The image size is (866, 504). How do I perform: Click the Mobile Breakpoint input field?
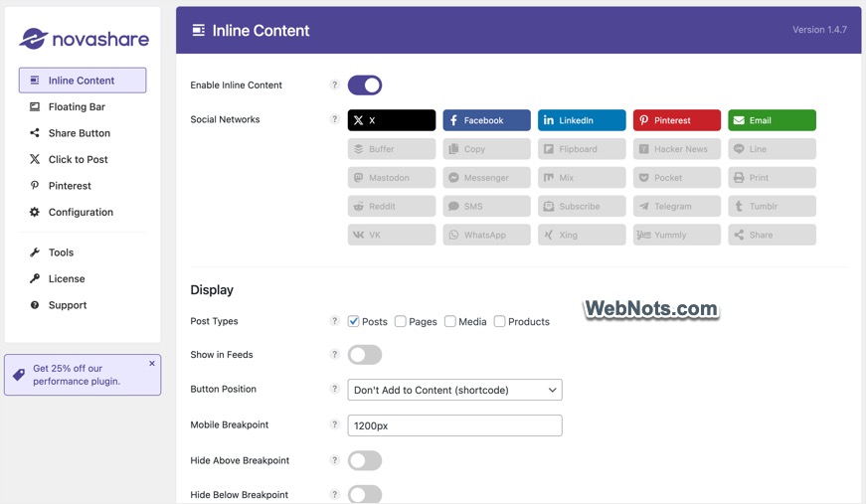(x=454, y=425)
